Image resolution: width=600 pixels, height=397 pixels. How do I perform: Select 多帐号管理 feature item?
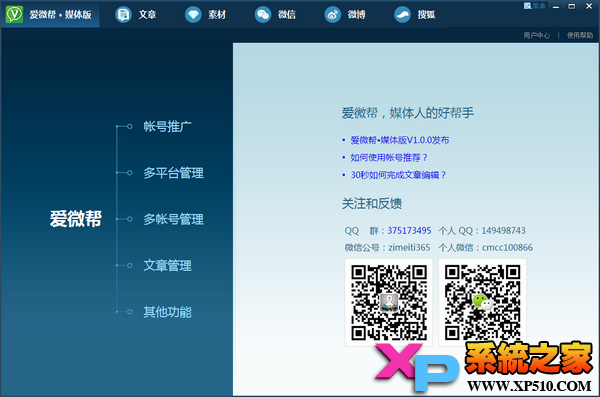(173, 219)
